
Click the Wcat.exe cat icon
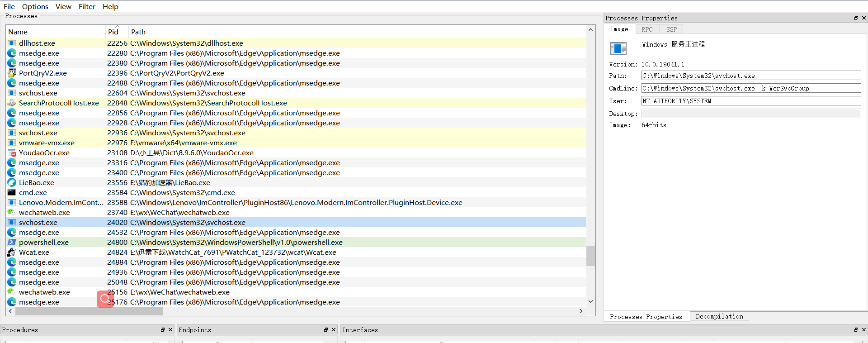coord(12,252)
